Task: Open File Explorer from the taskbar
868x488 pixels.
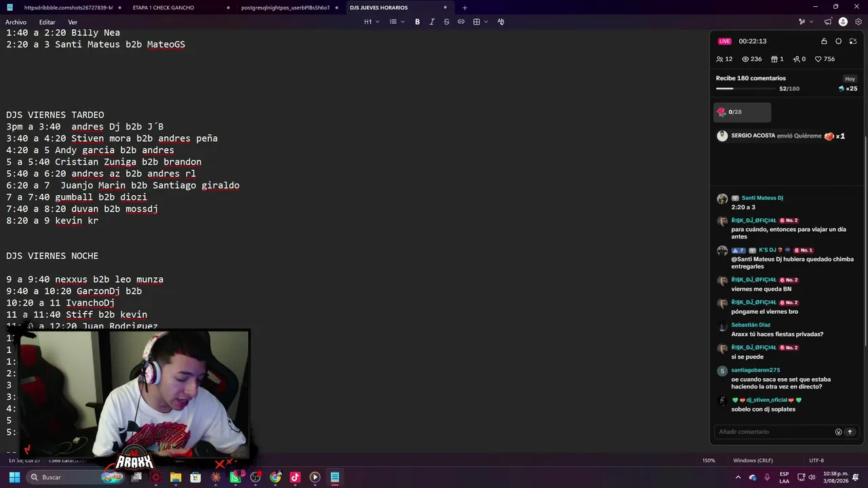Action: (176, 477)
